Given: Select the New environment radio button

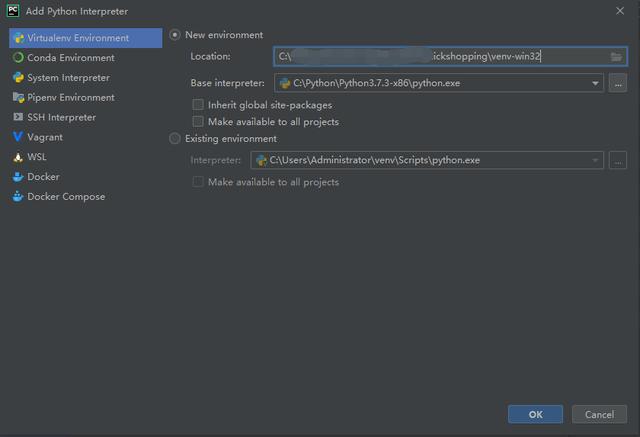Looking at the screenshot, I should 175,35.
